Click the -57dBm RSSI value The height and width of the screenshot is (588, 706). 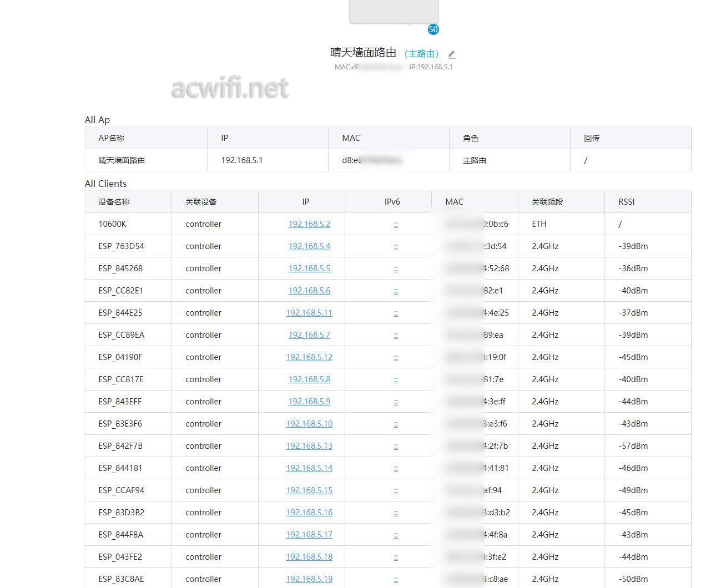coord(633,446)
